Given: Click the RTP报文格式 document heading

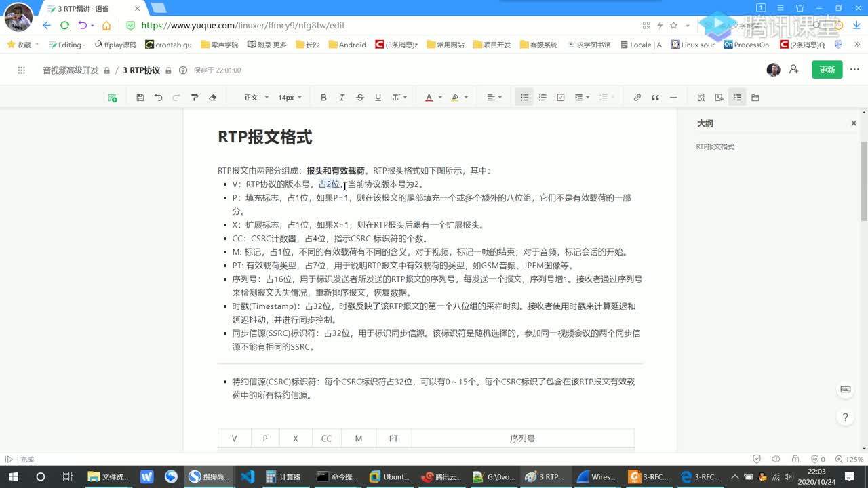Looking at the screenshot, I should [264, 137].
